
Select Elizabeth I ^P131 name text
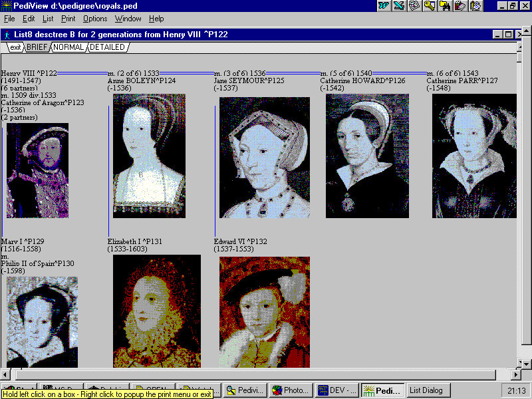click(x=135, y=241)
